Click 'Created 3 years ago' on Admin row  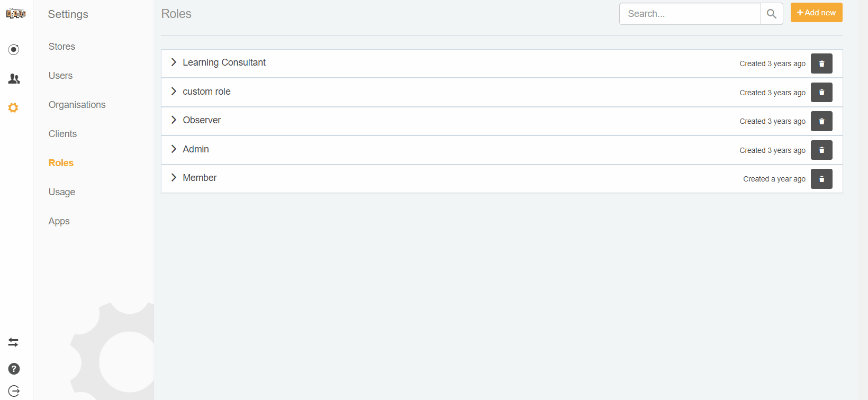pos(773,150)
